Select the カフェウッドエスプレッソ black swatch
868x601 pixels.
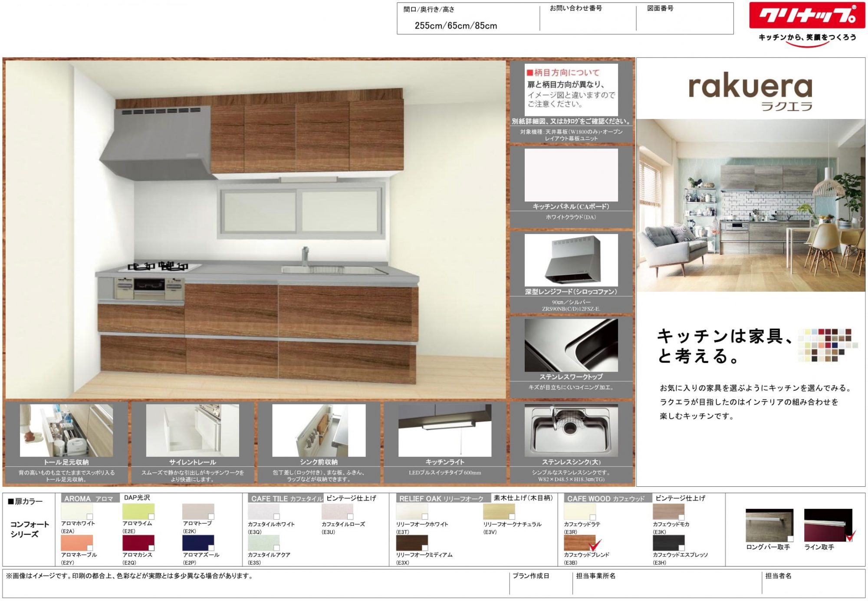click(x=668, y=543)
